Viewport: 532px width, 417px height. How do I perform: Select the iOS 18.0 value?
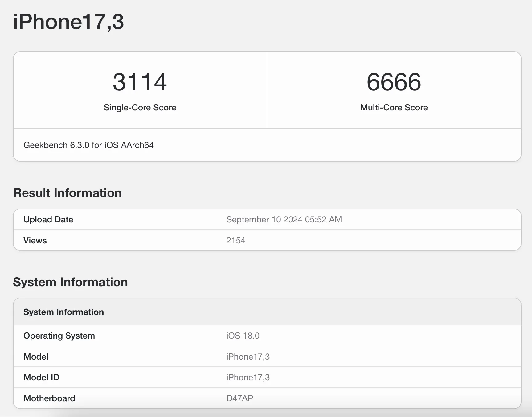point(243,336)
